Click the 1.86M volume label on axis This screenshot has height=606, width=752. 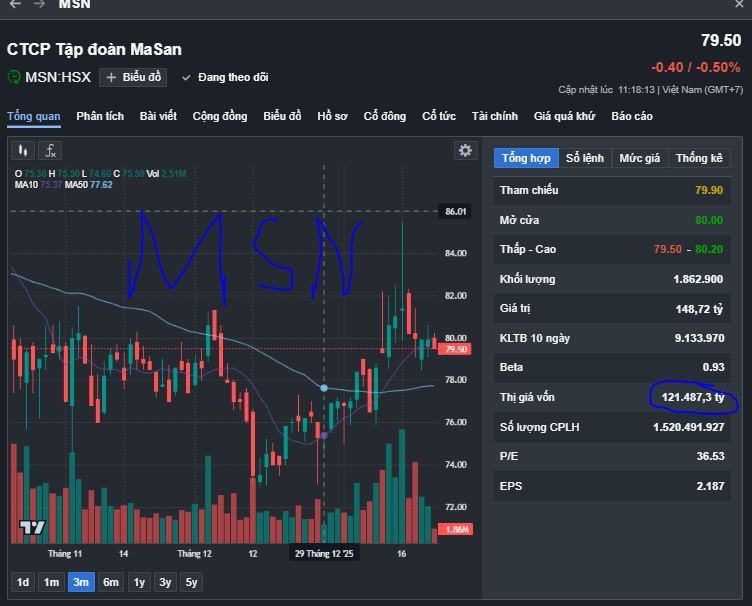pyautogui.click(x=456, y=529)
